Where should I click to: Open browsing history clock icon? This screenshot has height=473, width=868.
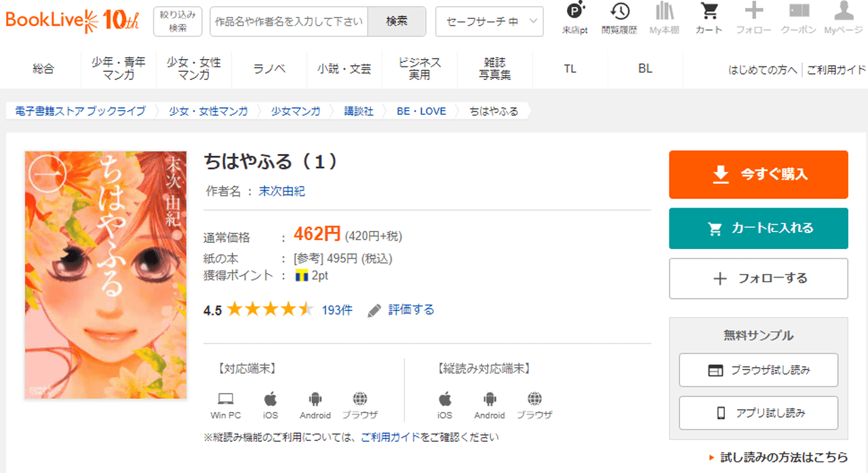click(x=619, y=12)
